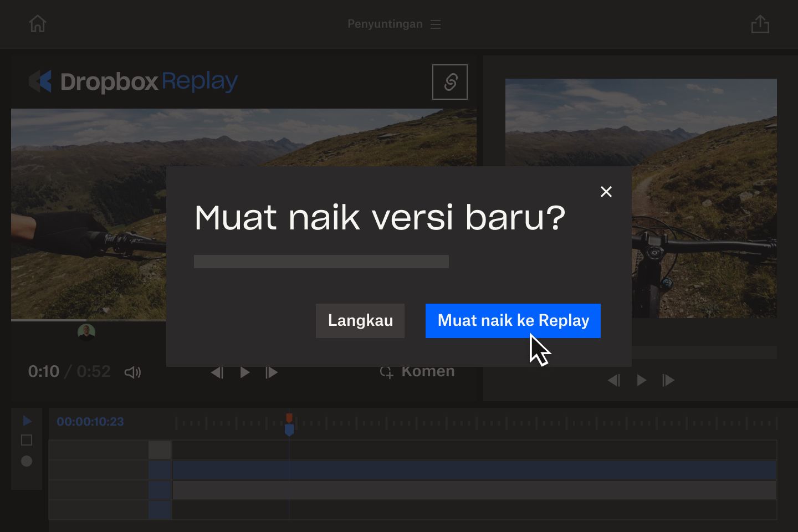The image size is (798, 532).
Task: Dismiss the upload dialog with the X
Action: click(x=606, y=192)
